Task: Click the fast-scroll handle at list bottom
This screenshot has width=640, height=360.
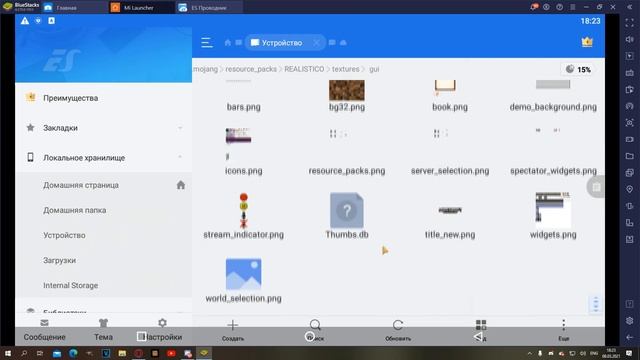Action: (x=596, y=304)
